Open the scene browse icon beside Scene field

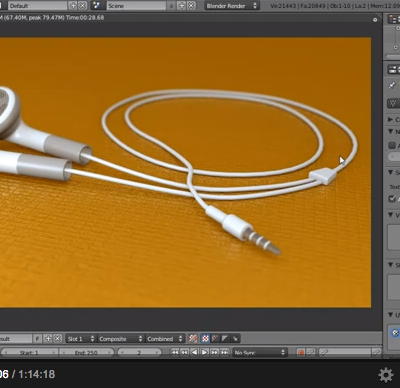97,6
